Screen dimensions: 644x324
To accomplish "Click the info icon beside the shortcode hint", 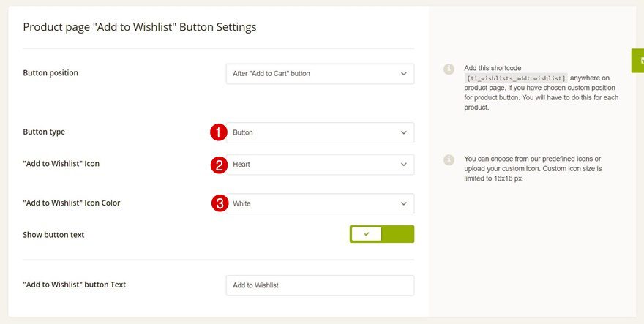I will tap(449, 69).
